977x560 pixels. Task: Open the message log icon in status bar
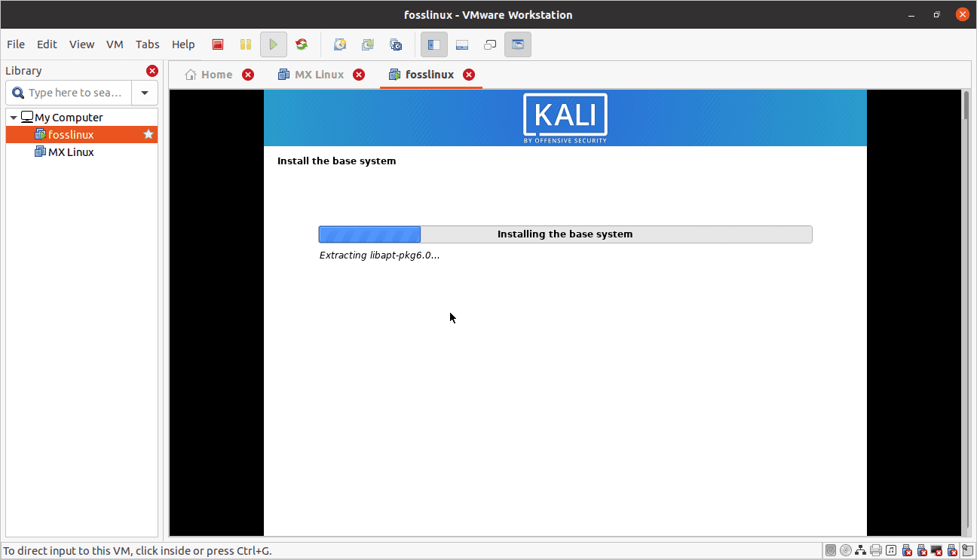point(968,550)
